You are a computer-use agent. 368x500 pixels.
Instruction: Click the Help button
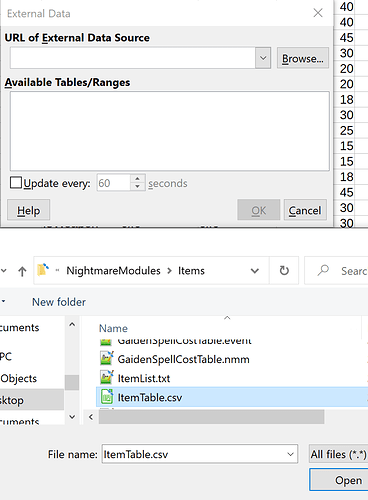pos(29,210)
